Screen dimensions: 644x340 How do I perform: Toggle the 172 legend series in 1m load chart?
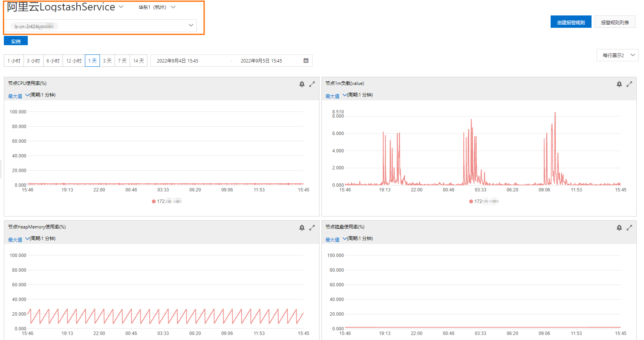coord(484,201)
